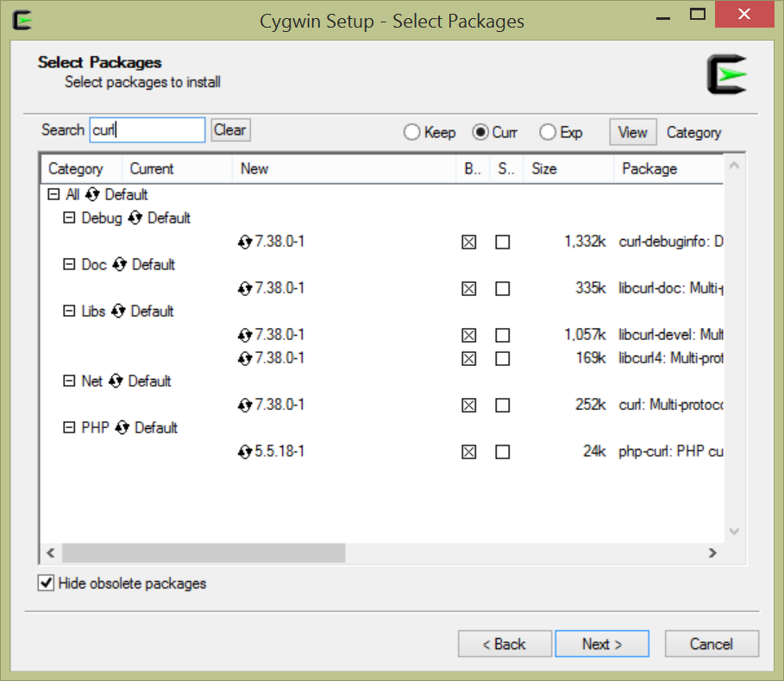784x681 pixels.
Task: Toggle binary checkbox for libcurl-doc
Action: (x=468, y=288)
